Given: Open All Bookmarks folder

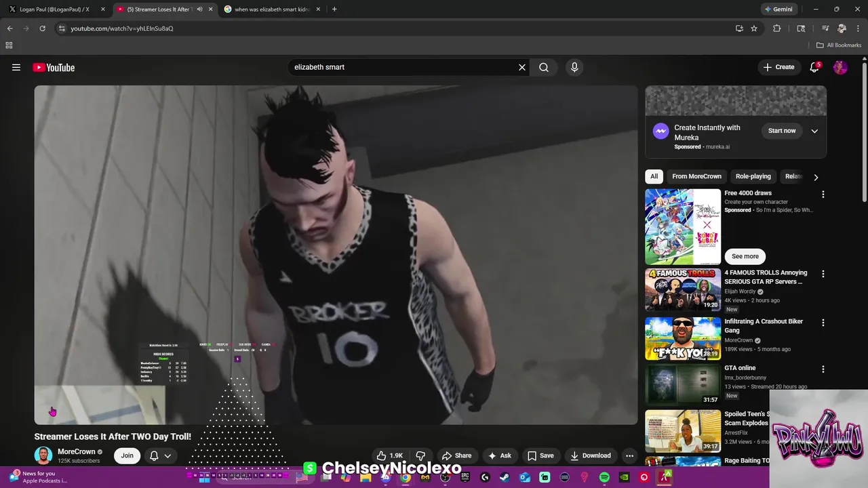Looking at the screenshot, I should [839, 45].
